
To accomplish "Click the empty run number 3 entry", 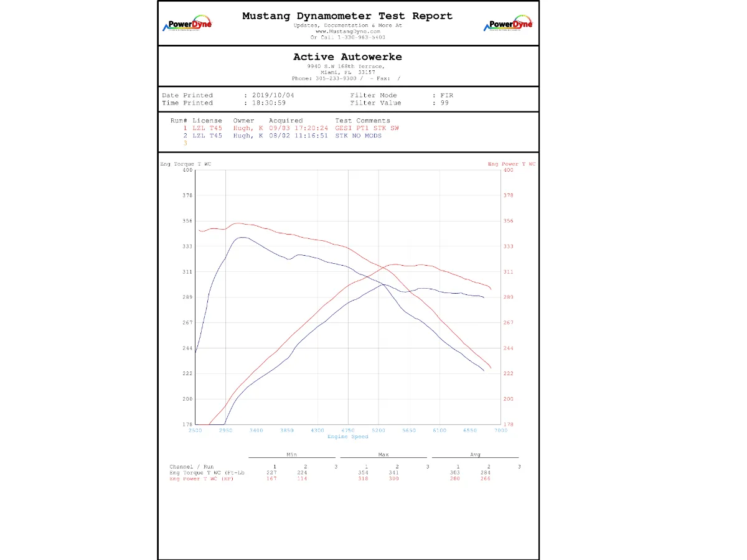I will (x=185, y=143).
